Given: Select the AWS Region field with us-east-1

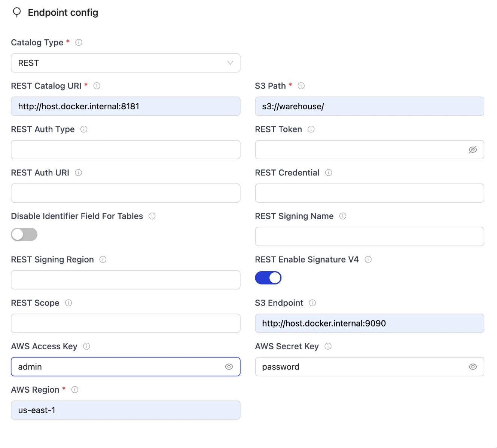Looking at the screenshot, I should click(x=125, y=410).
